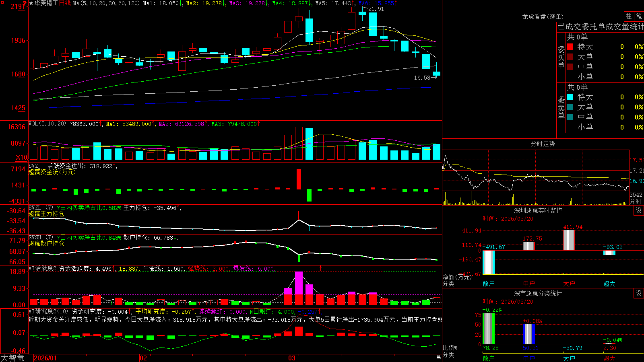
Task: Click the cyan 特大 sell-order swatch
Action: 570,97
